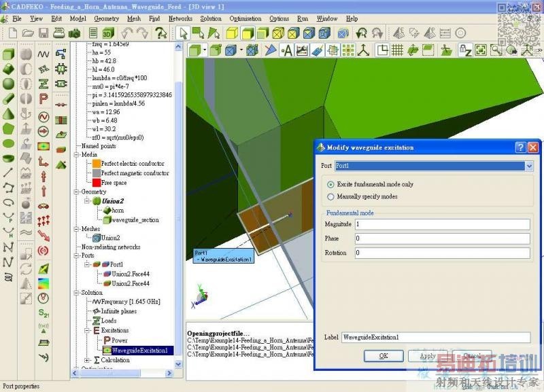Open the Geometry menu
544x392 pixels.
[106, 19]
